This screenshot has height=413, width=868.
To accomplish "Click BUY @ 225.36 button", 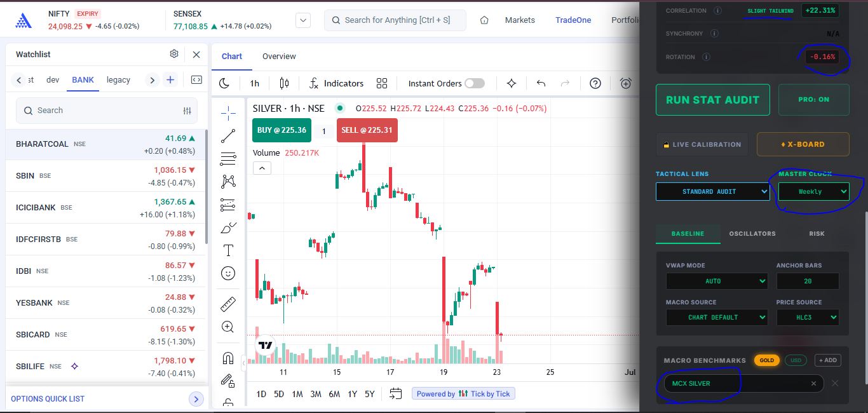I will [x=282, y=130].
